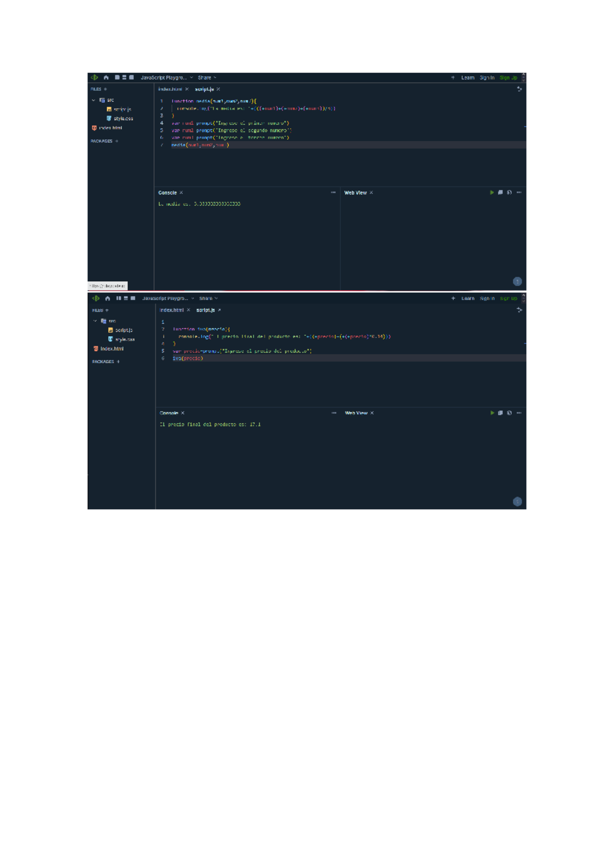Select second layout icon in upper playground header
This screenshot has width=614, height=868.
pos(124,77)
